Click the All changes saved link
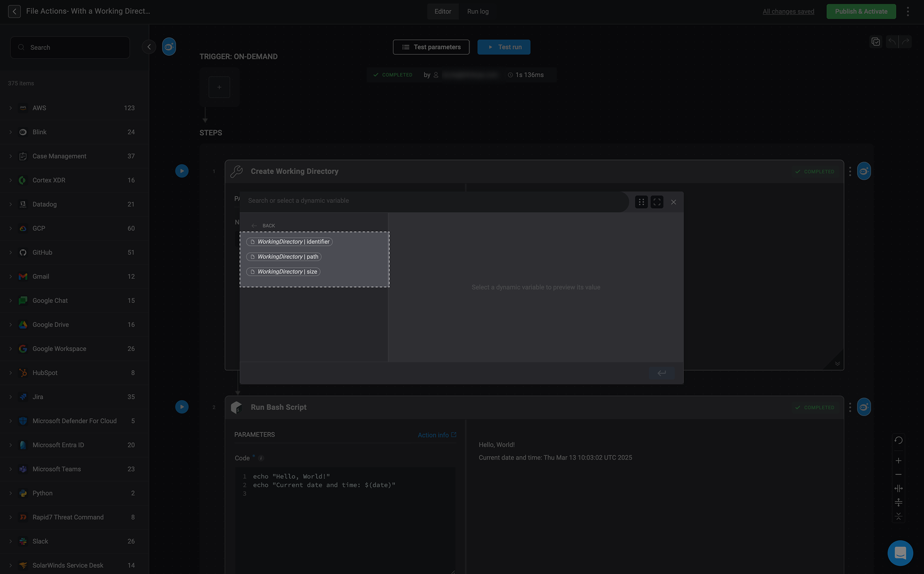 point(789,11)
